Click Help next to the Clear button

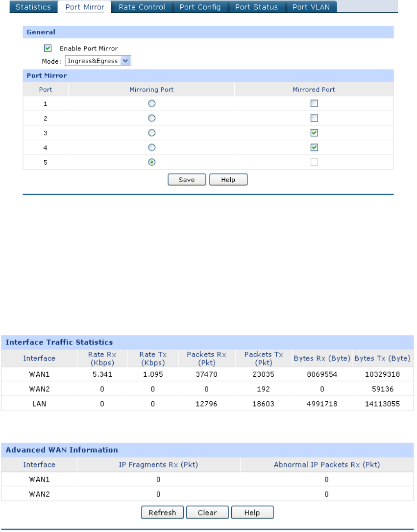pyautogui.click(x=252, y=512)
